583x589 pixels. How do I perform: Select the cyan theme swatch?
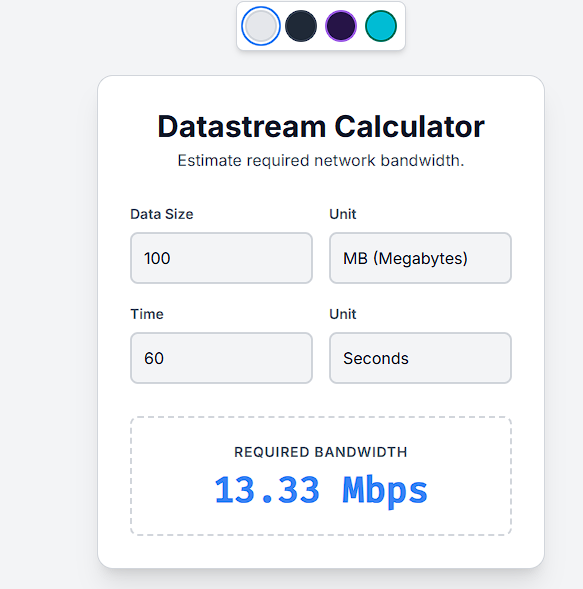click(x=381, y=26)
